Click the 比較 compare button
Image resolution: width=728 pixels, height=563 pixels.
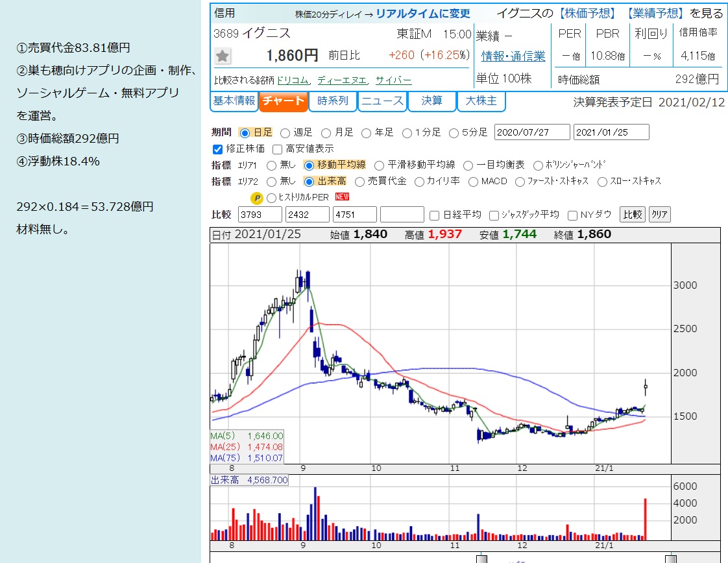[x=633, y=215]
